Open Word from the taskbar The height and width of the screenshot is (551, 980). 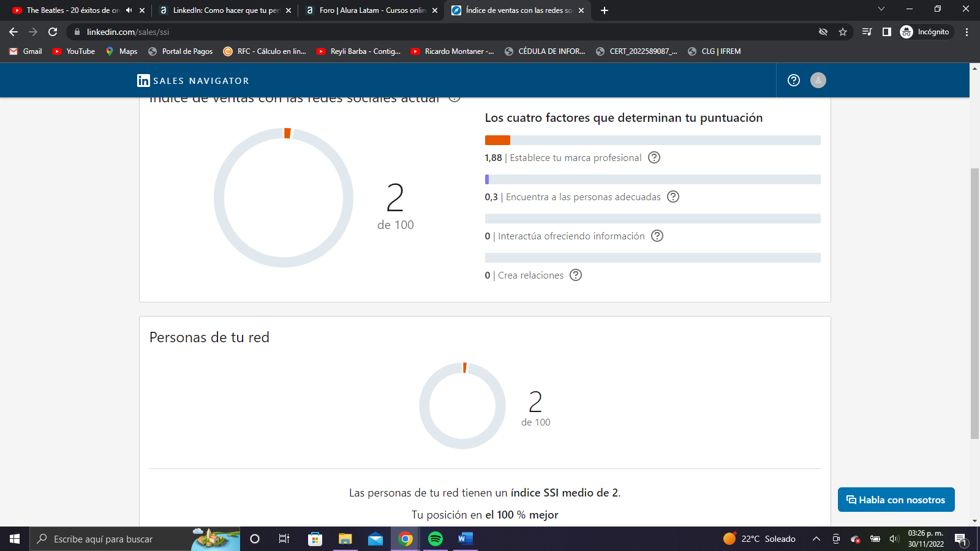tap(465, 539)
